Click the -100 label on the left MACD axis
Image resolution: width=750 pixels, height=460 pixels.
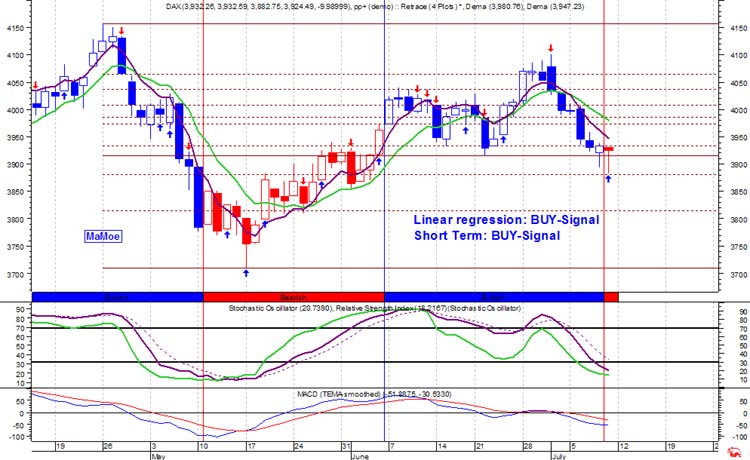16,437
